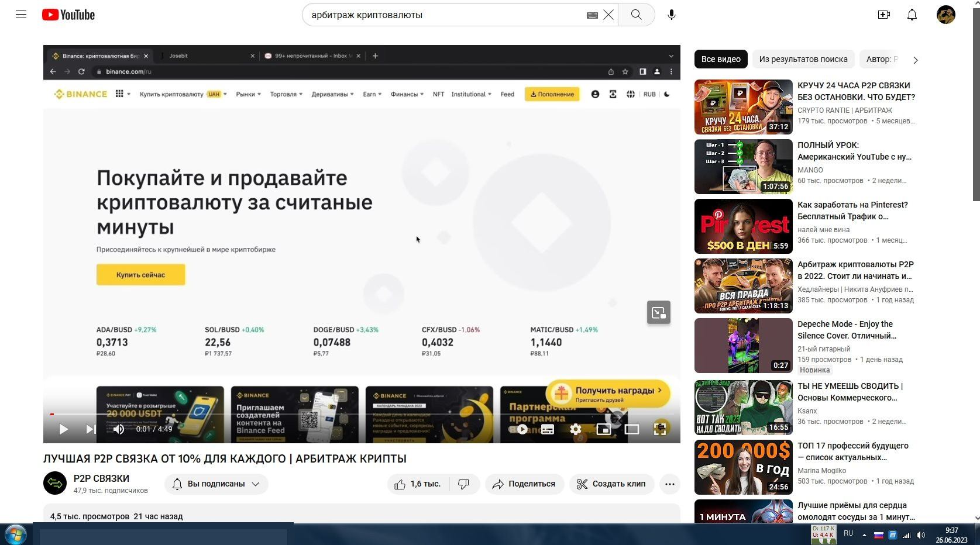Click the Ksanx channel name
The height and width of the screenshot is (545, 980).
click(x=807, y=411)
